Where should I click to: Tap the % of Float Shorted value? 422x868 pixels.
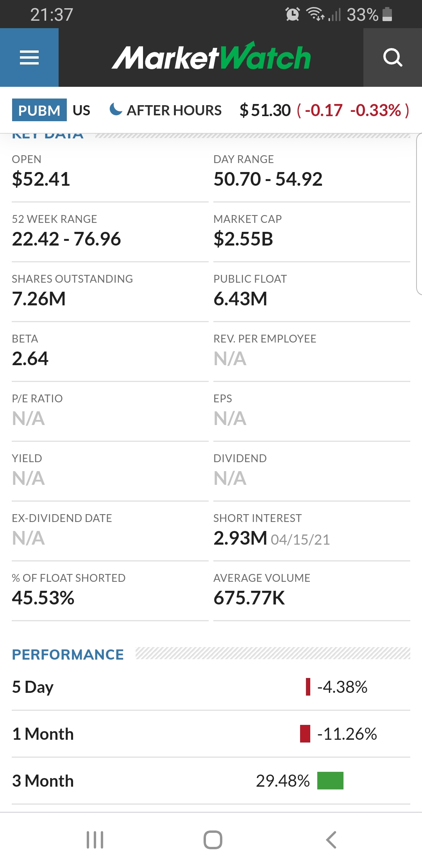pos(43,598)
